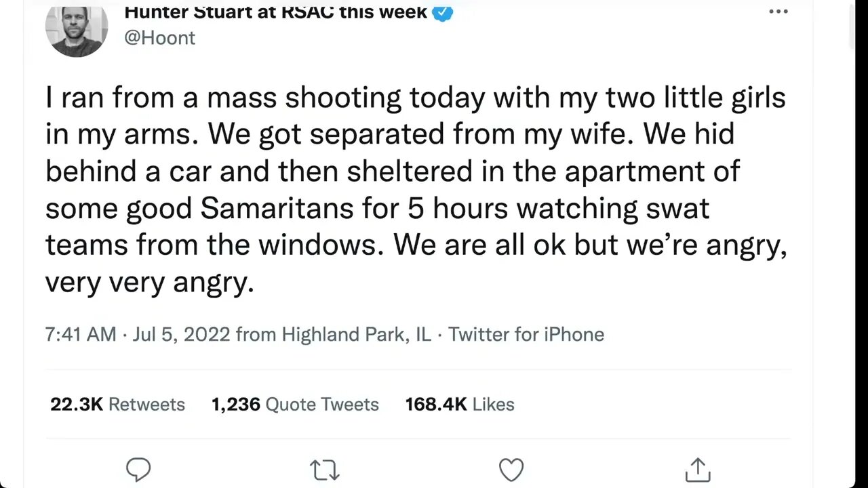Open the Highland Park, IL location link
The width and height of the screenshot is (868, 488).
pos(356,334)
